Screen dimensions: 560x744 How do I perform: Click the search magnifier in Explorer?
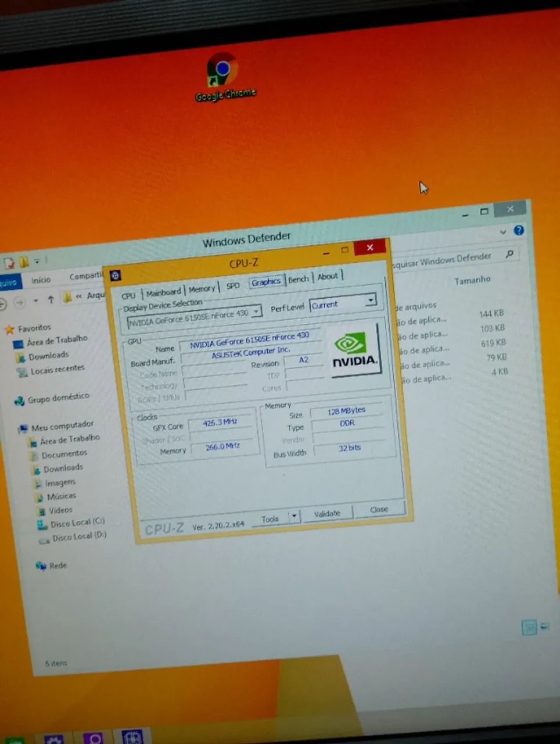tap(509, 254)
